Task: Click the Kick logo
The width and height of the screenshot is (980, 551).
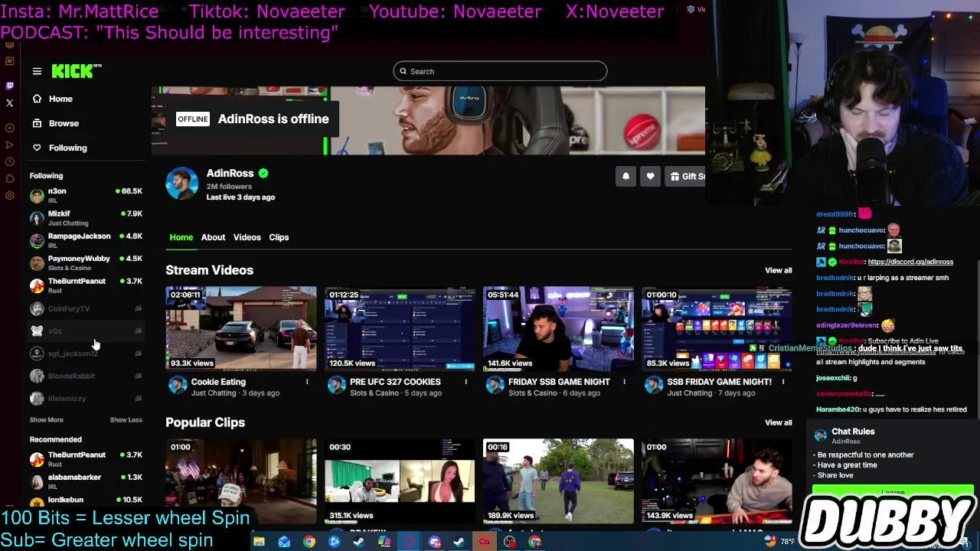Action: point(77,71)
